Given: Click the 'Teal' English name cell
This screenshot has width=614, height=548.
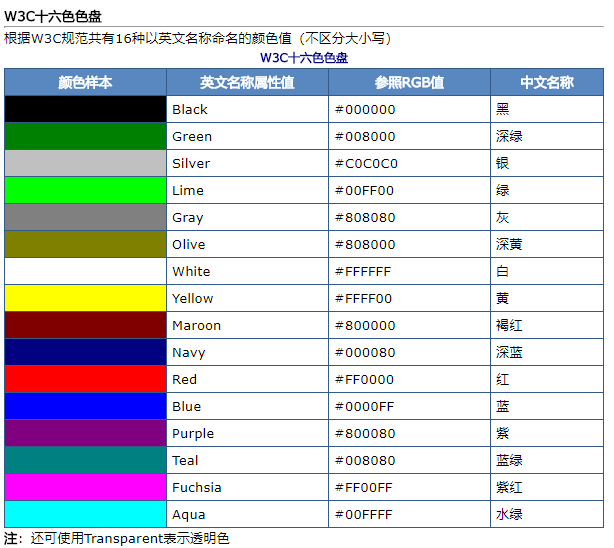Looking at the screenshot, I should tap(248, 461).
